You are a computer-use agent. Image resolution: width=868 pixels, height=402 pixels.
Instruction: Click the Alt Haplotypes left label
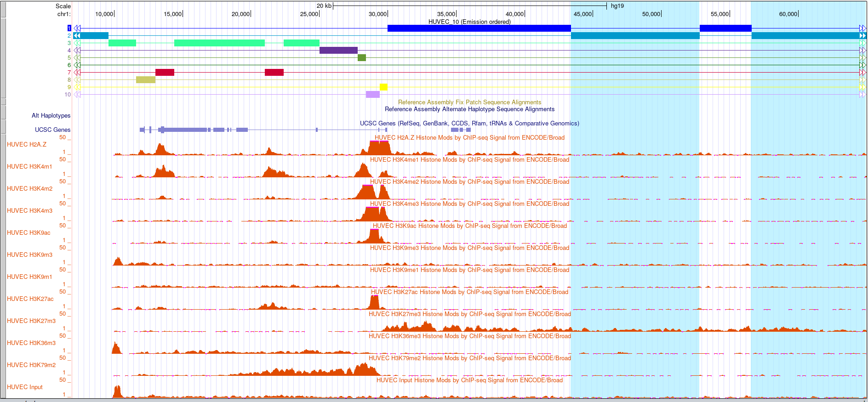pos(51,116)
